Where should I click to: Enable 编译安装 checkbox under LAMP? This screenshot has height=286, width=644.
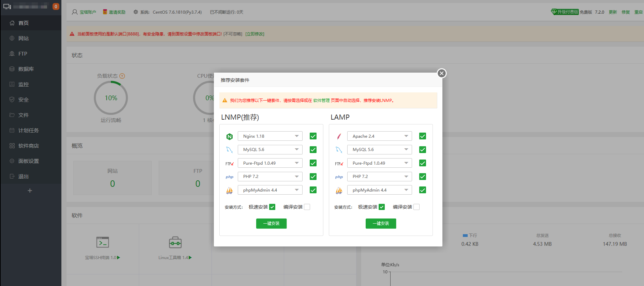coord(416,207)
